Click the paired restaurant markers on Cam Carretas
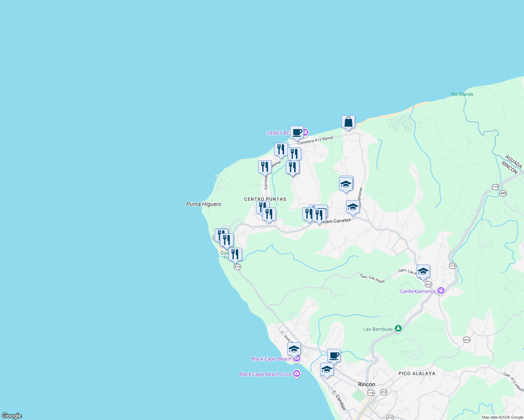The height and width of the screenshot is (420, 524). click(x=314, y=213)
